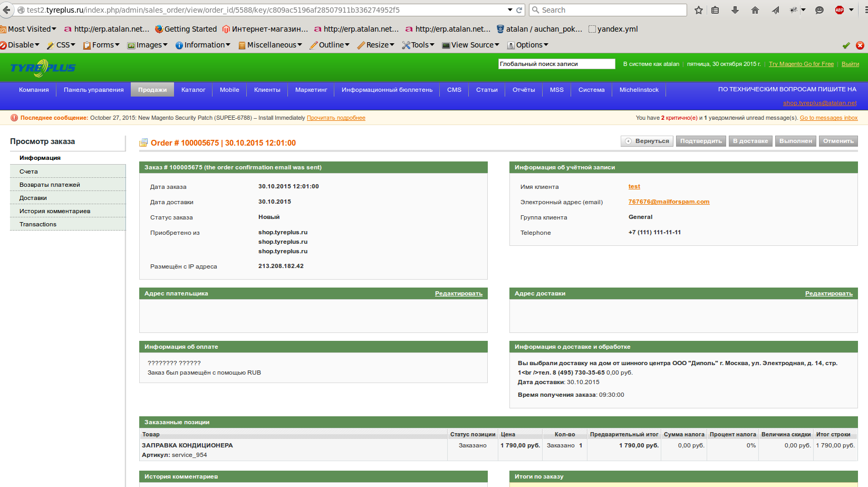Open the Клиенты menu
Viewport: 868px width, 487px height.
click(267, 90)
